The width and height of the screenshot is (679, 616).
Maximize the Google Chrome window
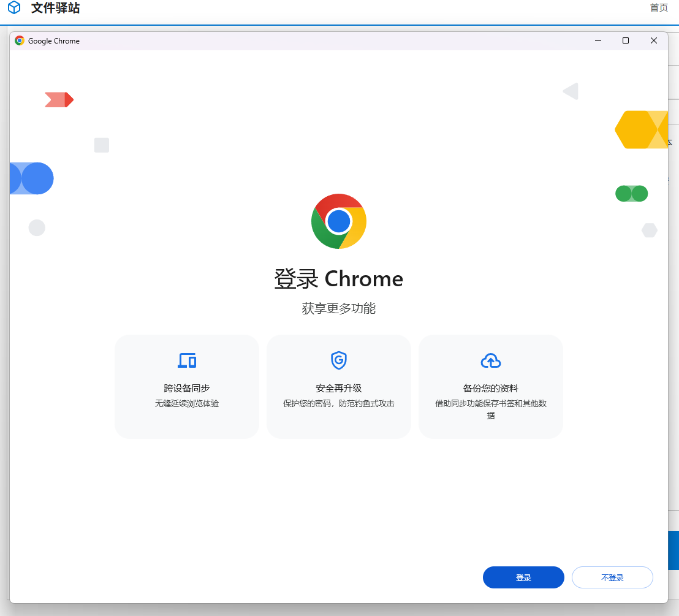[626, 41]
